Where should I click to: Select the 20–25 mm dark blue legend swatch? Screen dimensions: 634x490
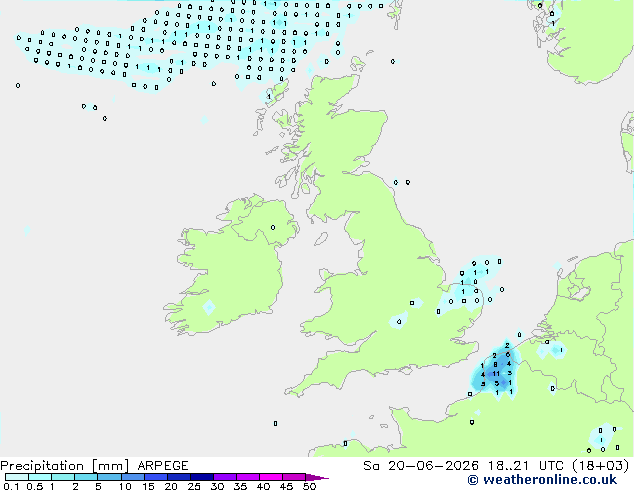[x=179, y=477]
